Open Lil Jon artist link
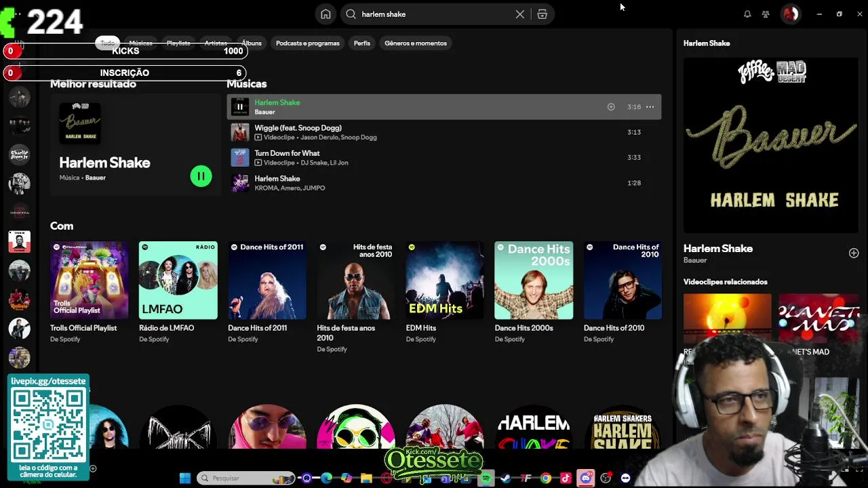Viewport: 868px width, 488px height. point(339,163)
